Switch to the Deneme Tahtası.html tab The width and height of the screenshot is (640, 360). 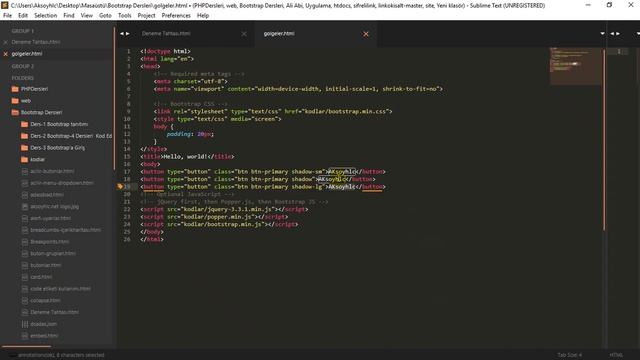point(166,33)
